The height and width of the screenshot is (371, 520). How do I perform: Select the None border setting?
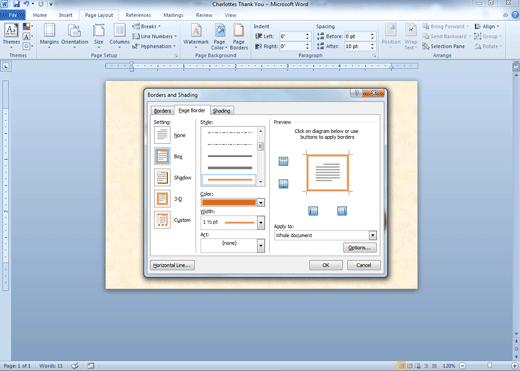pyautogui.click(x=162, y=135)
